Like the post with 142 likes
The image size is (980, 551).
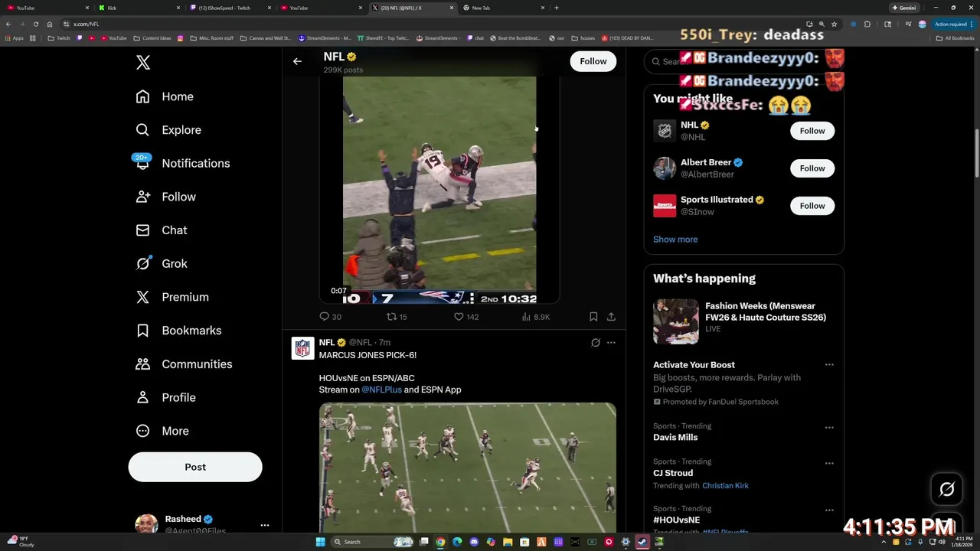(x=459, y=316)
